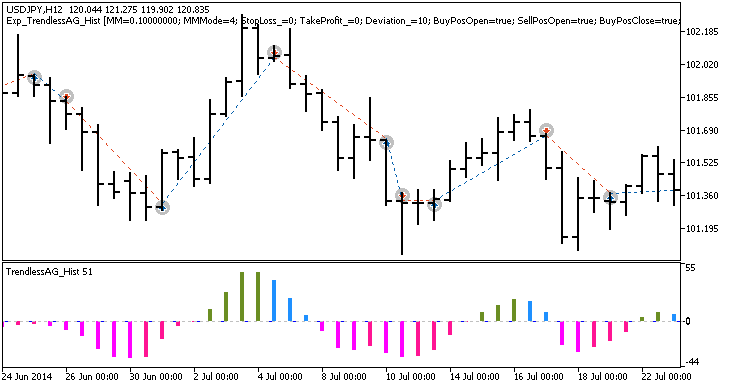Click the 55 indicator scale value
732x387 pixels.
[690, 267]
